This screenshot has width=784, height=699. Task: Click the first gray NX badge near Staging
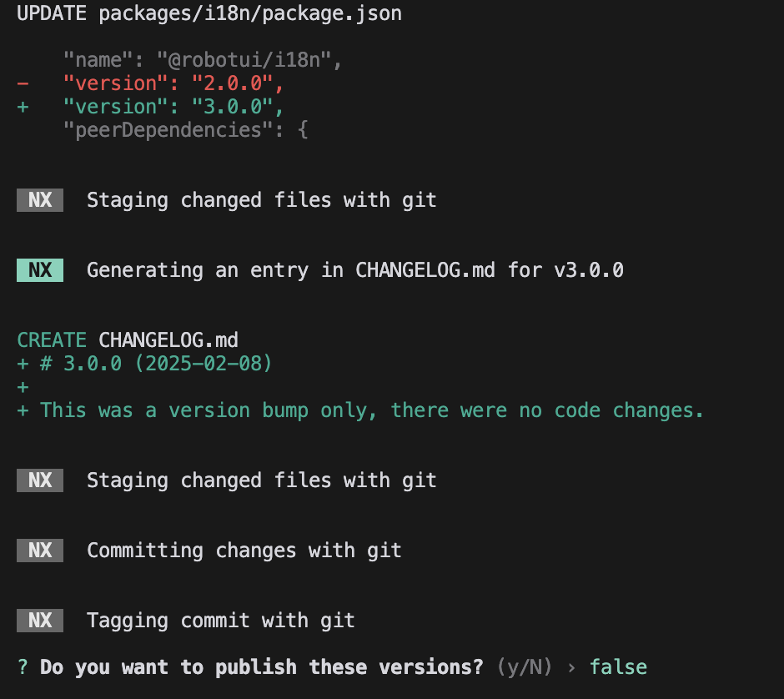click(x=40, y=200)
